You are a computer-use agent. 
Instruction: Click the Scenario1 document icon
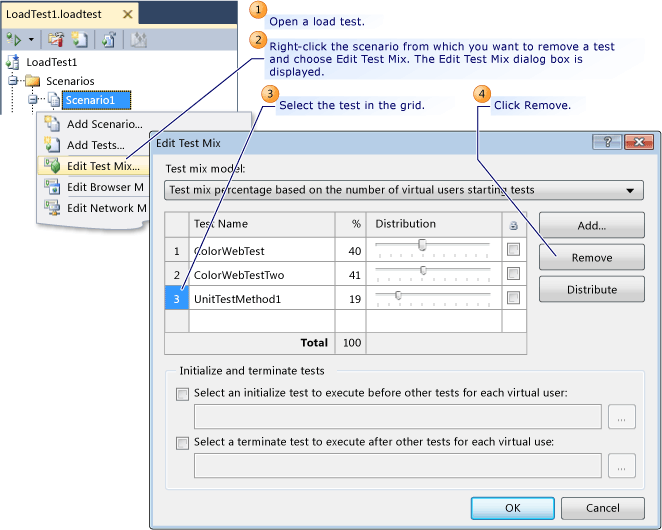54,100
